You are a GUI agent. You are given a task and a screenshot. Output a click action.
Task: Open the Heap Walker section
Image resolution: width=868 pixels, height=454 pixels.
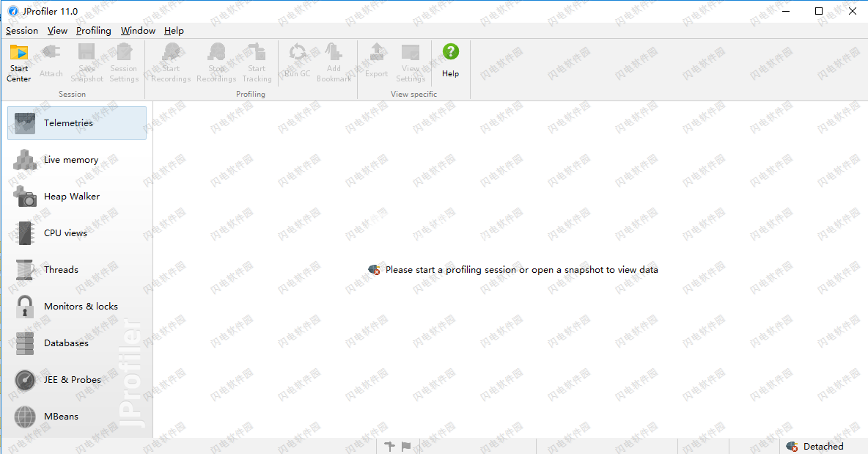point(77,196)
